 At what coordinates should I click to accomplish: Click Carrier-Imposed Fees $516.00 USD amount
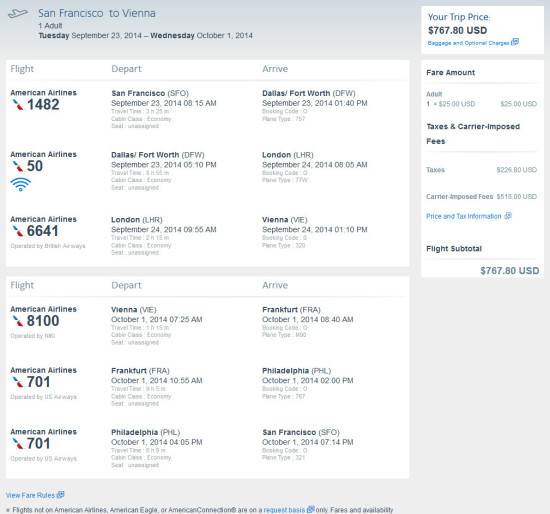pos(516,196)
